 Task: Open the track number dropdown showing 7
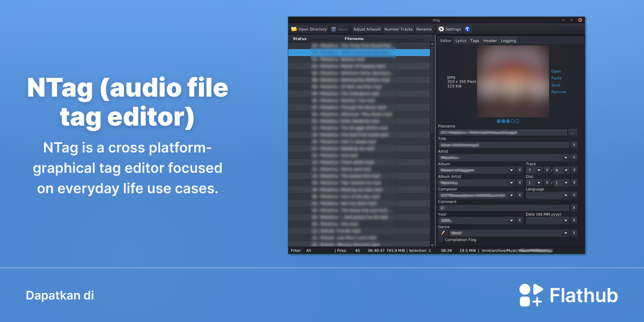click(539, 170)
